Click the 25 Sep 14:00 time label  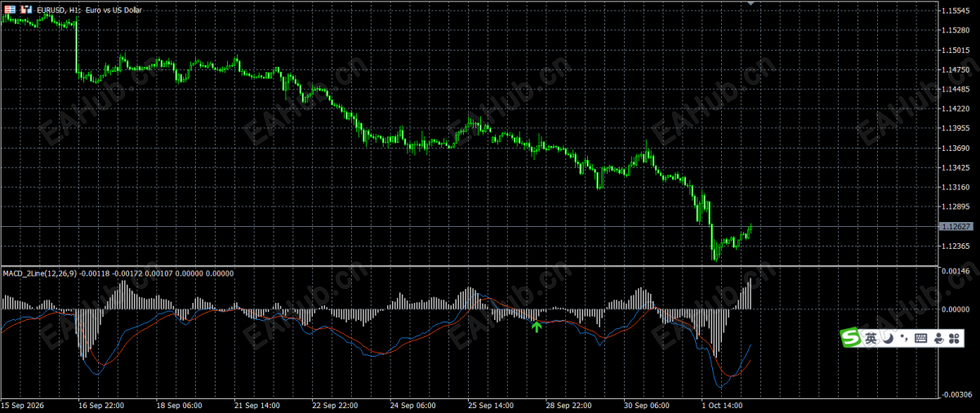click(491, 405)
